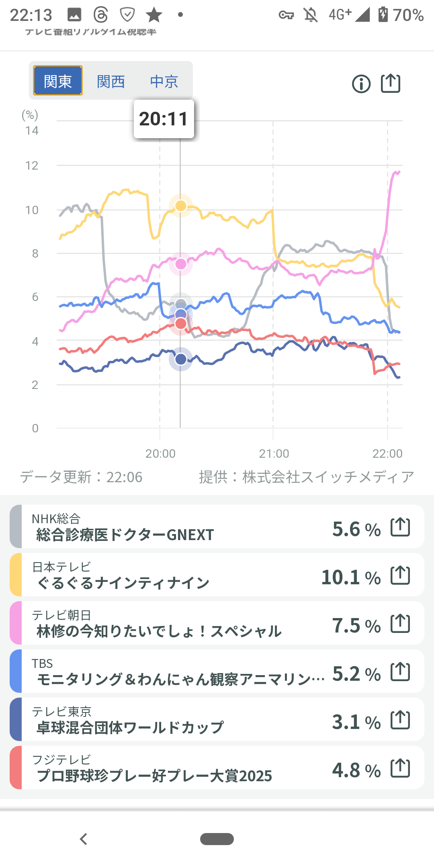This screenshot has width=434, height=868.
Task: Tap the yellow 日本テレビ data point on the chart
Action: pyautogui.click(x=181, y=206)
